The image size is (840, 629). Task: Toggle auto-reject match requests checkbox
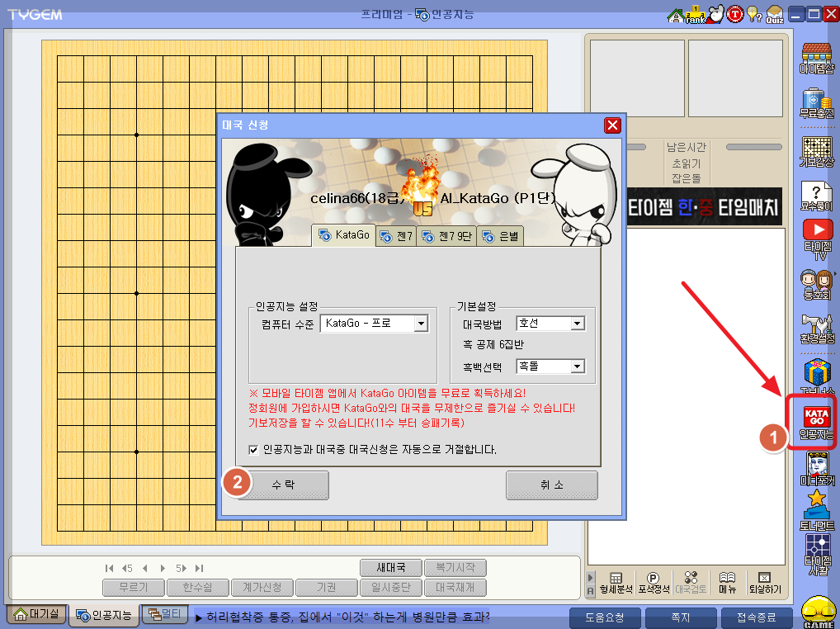[254, 450]
